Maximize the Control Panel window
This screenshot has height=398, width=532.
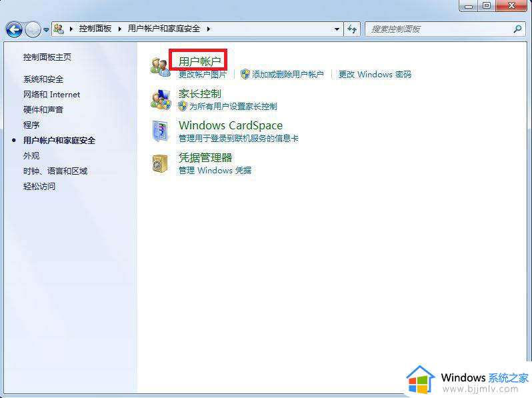point(487,6)
